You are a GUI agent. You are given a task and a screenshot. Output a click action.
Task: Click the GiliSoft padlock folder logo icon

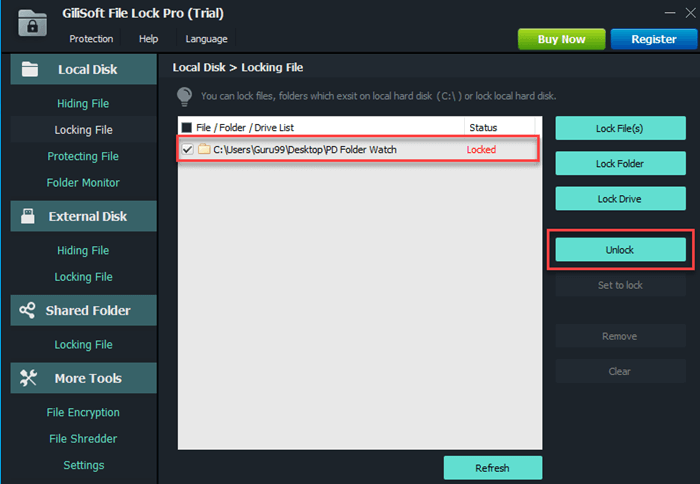tap(33, 23)
